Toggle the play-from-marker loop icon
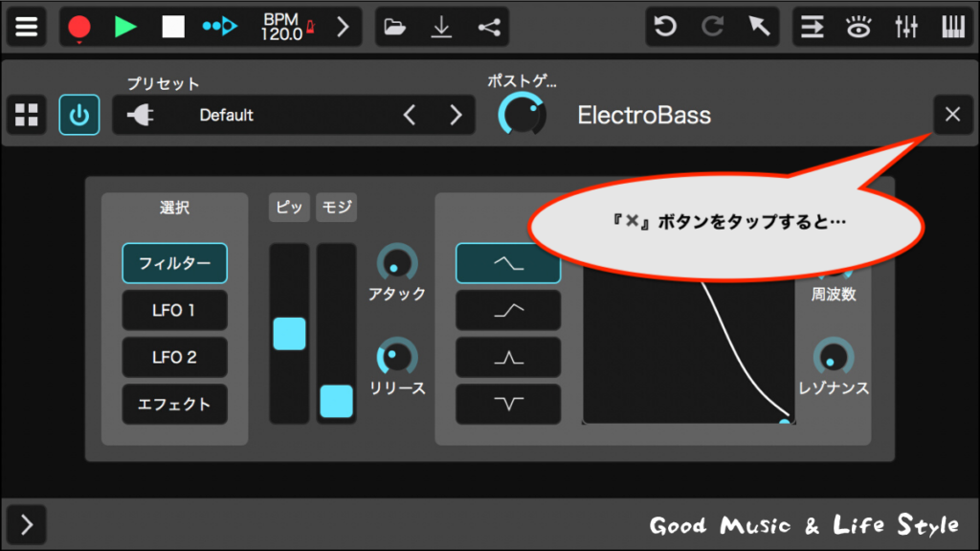Image resolution: width=980 pixels, height=551 pixels. 220,26
